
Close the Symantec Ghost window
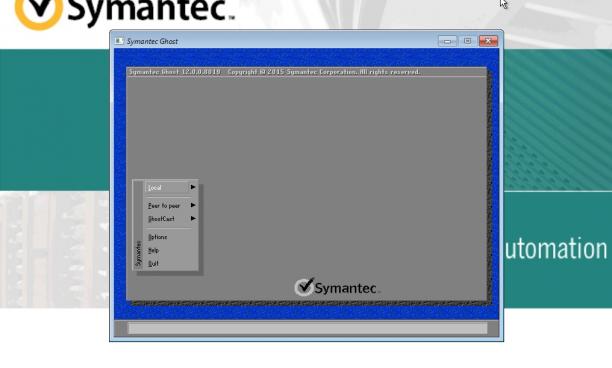pos(488,41)
